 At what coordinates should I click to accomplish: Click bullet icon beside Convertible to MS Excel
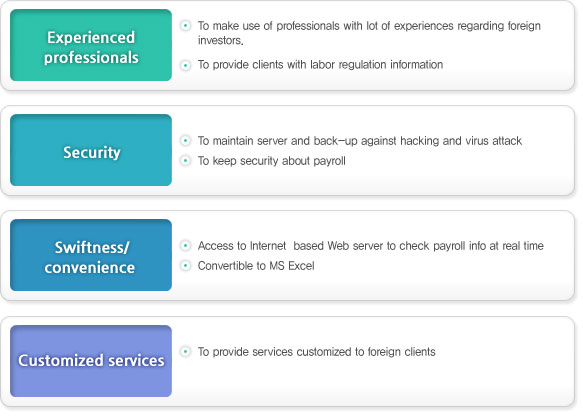(x=185, y=265)
